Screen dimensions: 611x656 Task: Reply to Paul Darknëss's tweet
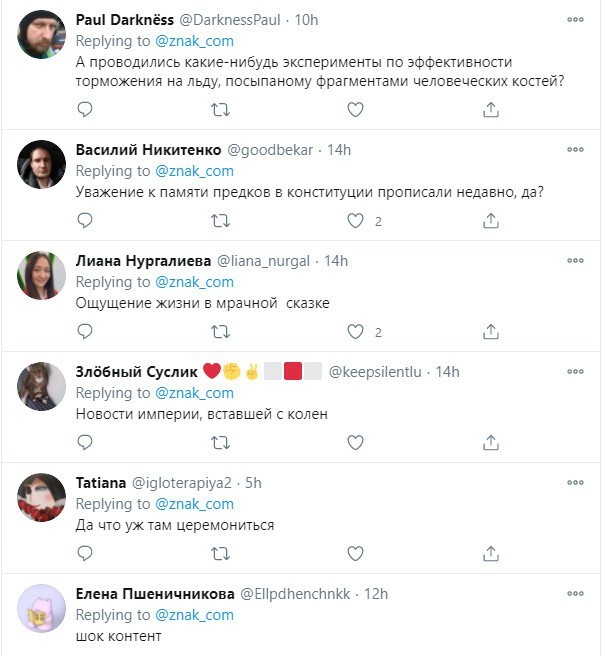point(85,111)
